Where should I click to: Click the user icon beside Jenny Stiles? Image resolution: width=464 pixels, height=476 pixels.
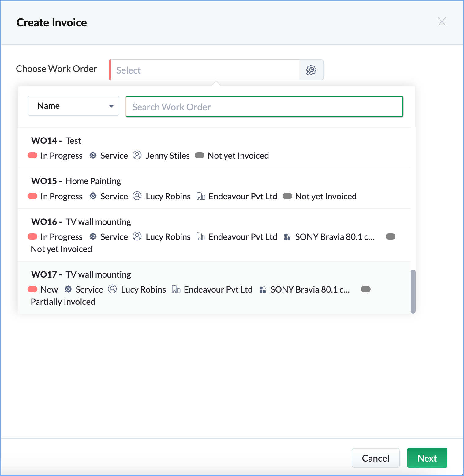(x=137, y=155)
